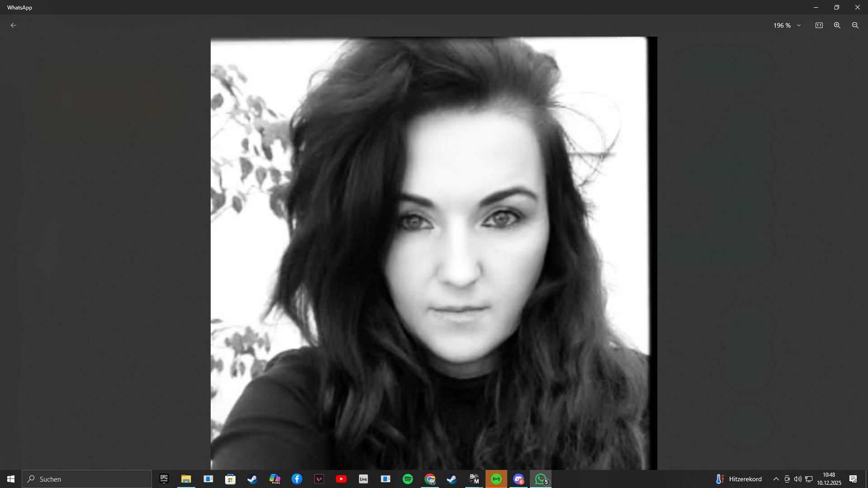Open Microsoft Store from taskbar
Screen dimensions: 868x488
[230, 479]
